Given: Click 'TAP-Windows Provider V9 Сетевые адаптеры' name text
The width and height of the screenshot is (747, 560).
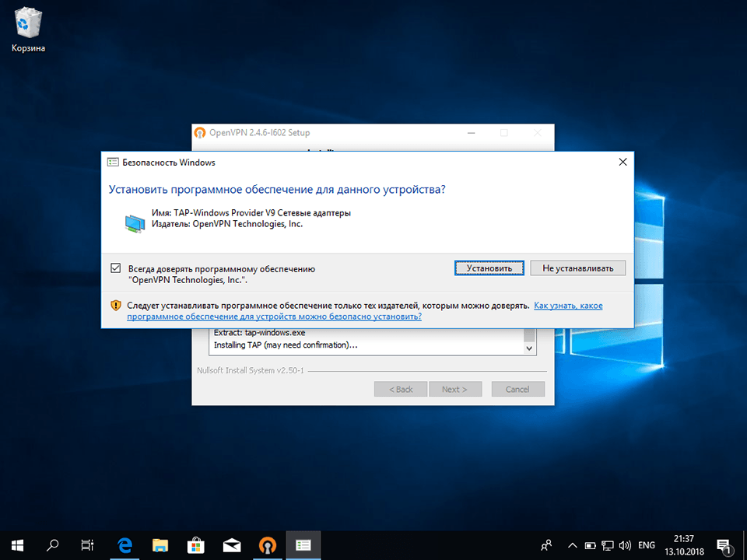Looking at the screenshot, I should [262, 213].
